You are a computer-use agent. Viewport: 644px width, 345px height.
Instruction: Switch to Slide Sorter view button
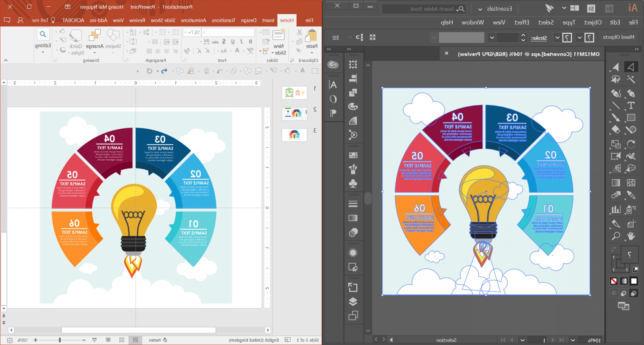122,340
